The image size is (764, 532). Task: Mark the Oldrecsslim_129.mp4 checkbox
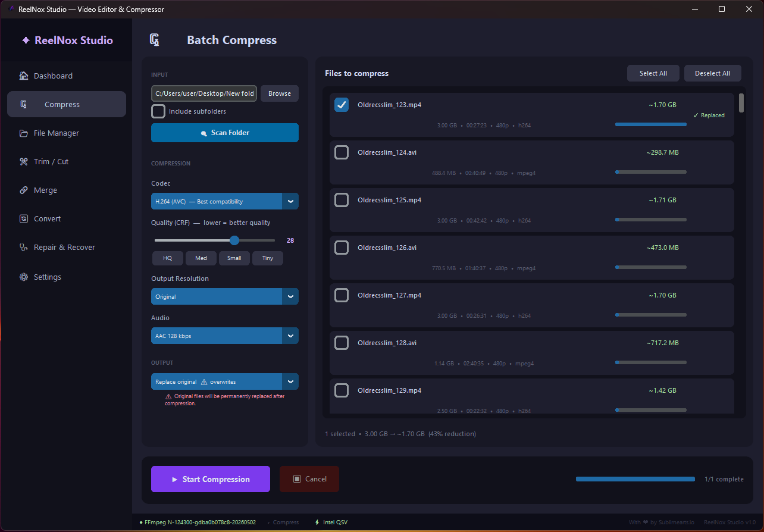pyautogui.click(x=342, y=390)
